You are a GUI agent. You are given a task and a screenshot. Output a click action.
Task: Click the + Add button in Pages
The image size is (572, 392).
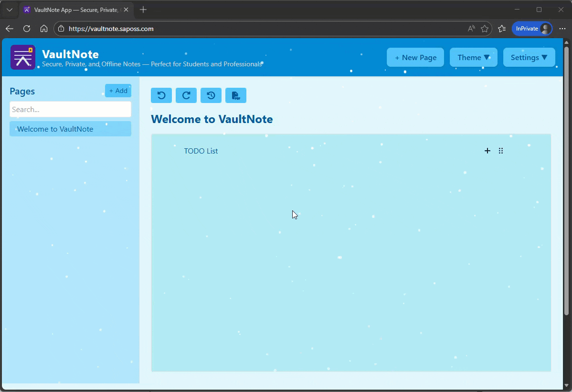[x=118, y=91]
